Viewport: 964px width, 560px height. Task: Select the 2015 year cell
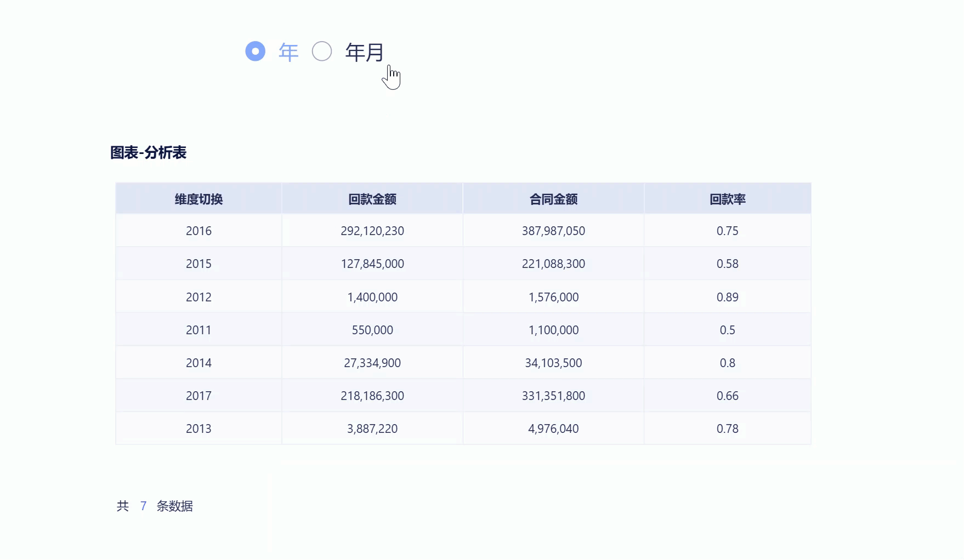coord(199,264)
